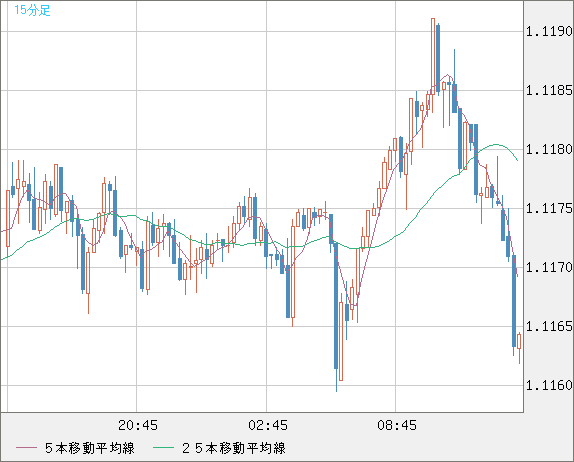Click the last red candle near 1.1164

519,347
